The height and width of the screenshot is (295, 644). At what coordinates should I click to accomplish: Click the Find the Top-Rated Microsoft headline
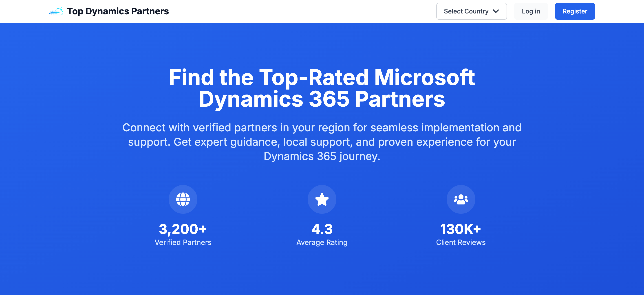[322, 88]
